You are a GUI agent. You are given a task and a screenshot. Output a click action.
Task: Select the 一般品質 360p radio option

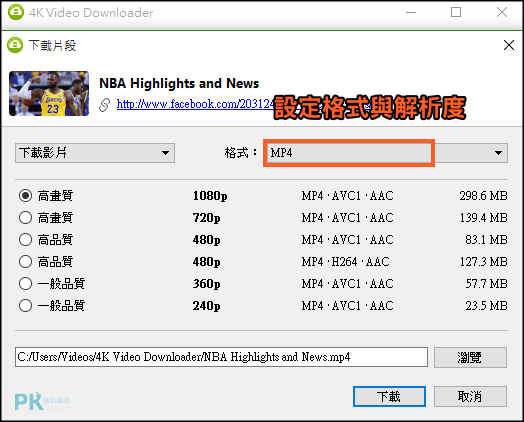click(25, 284)
